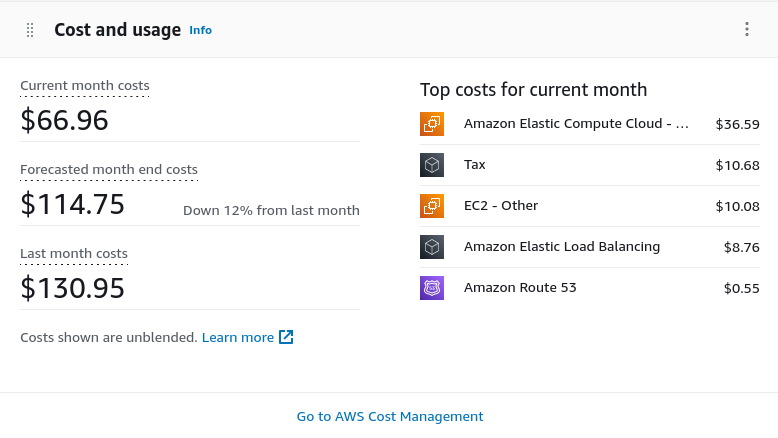Image resolution: width=778 pixels, height=438 pixels.
Task: Click the $36.59 cost value
Action: [737, 124]
